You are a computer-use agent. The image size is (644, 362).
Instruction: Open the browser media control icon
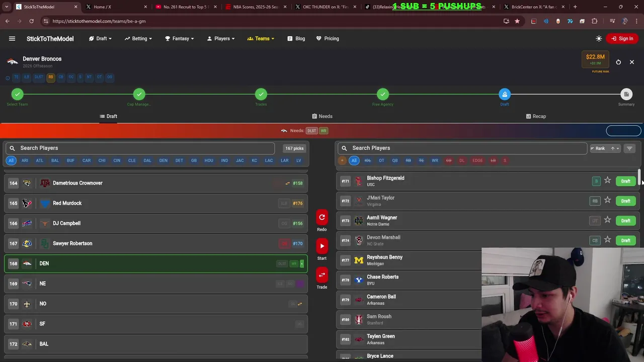coord(612,21)
